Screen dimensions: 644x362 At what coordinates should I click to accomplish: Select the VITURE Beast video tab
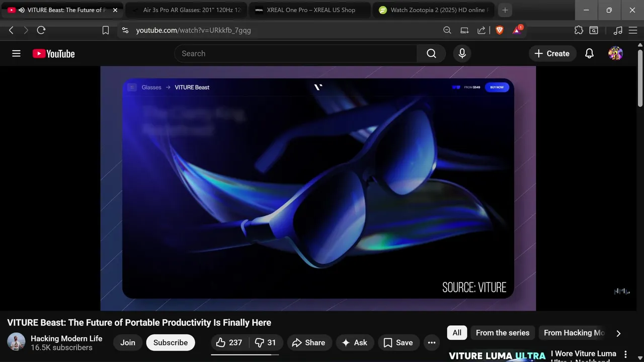[x=62, y=10]
